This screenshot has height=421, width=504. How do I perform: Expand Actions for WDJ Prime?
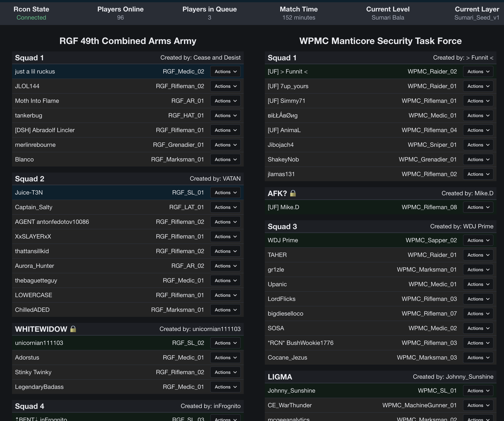click(478, 240)
